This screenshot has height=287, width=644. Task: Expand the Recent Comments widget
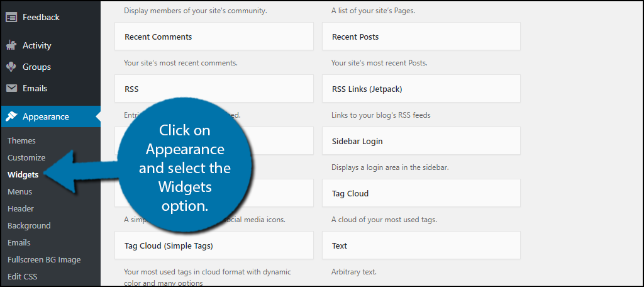214,37
